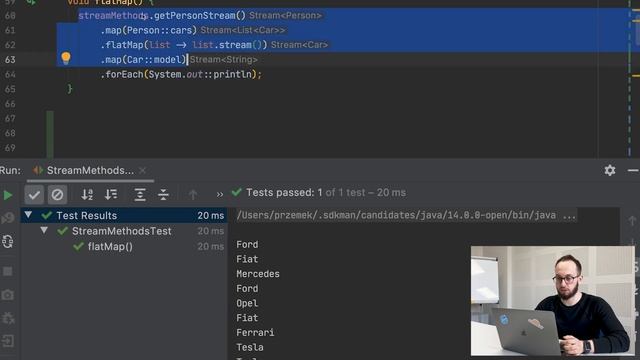Select flatMap() test entry
The image size is (640, 360).
click(x=110, y=247)
